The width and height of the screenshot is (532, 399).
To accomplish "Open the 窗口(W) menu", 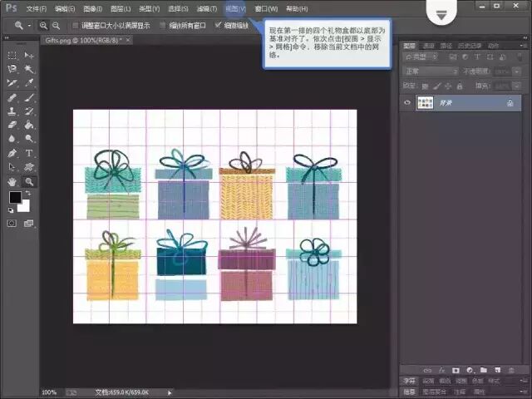I will coord(266,9).
